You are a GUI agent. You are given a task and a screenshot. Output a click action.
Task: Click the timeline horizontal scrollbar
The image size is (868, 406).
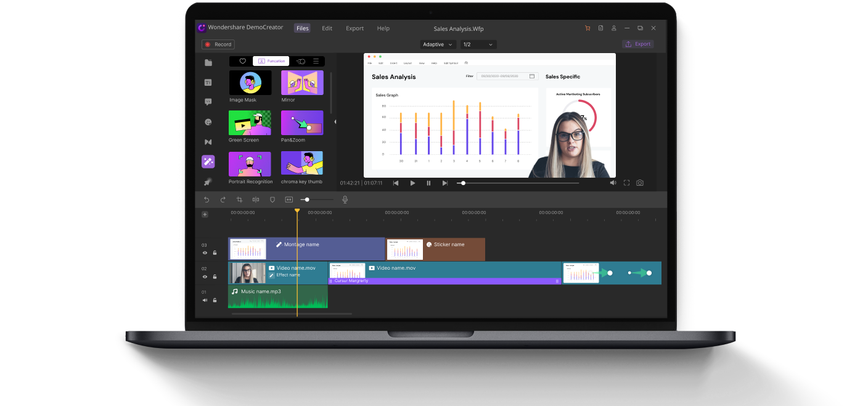point(292,313)
